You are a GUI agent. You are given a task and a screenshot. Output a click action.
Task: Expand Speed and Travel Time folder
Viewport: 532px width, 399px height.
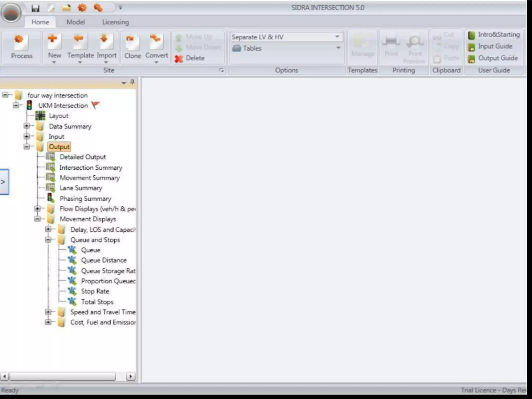click(48, 312)
